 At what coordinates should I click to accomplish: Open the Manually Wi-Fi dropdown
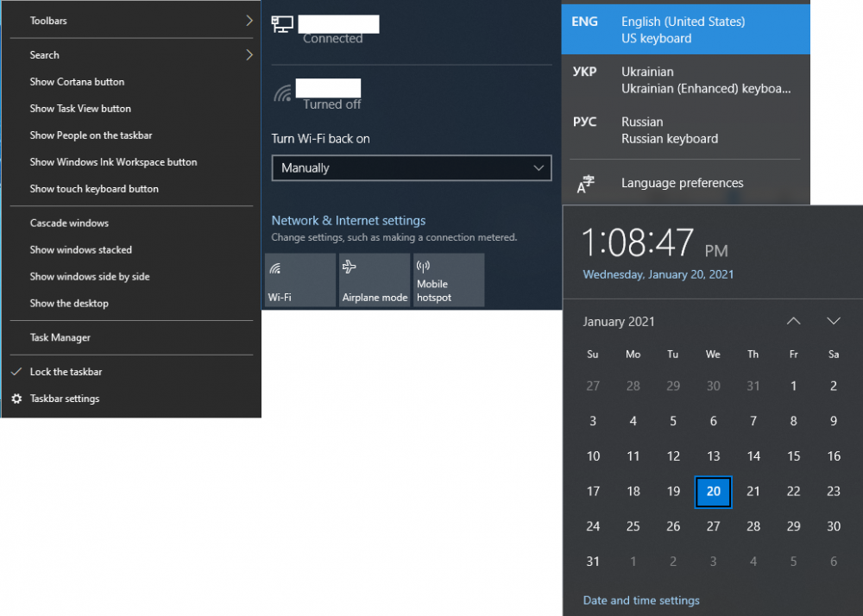pos(411,168)
